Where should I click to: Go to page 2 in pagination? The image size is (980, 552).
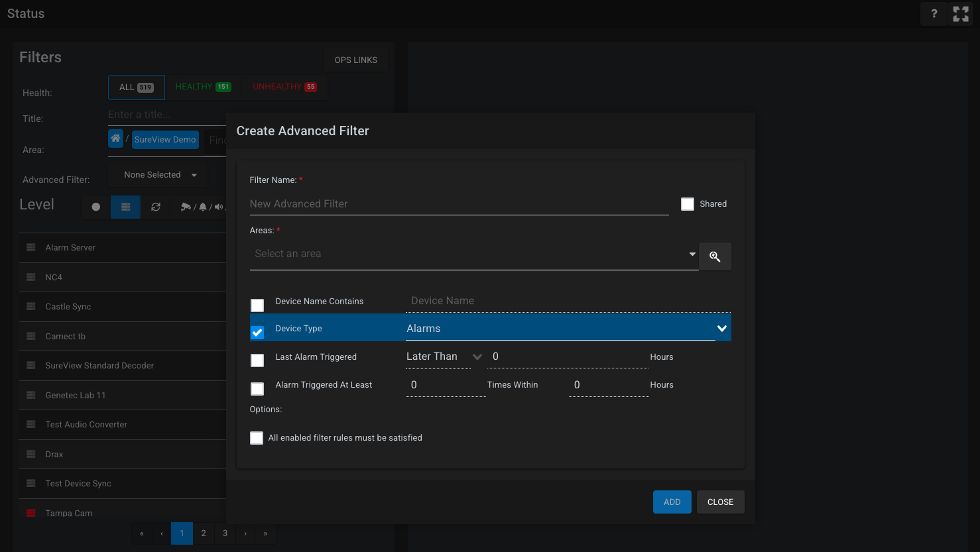(x=204, y=533)
